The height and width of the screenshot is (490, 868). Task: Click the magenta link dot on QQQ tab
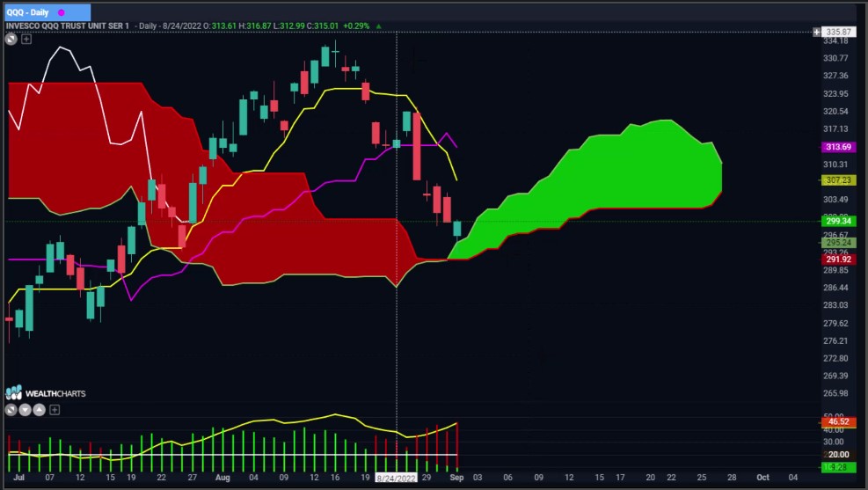62,12
